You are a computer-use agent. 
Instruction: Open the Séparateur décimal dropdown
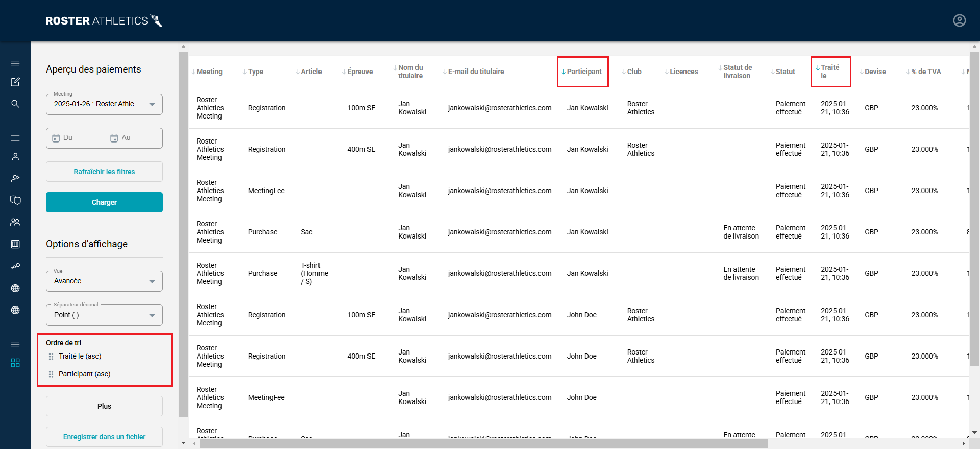104,315
